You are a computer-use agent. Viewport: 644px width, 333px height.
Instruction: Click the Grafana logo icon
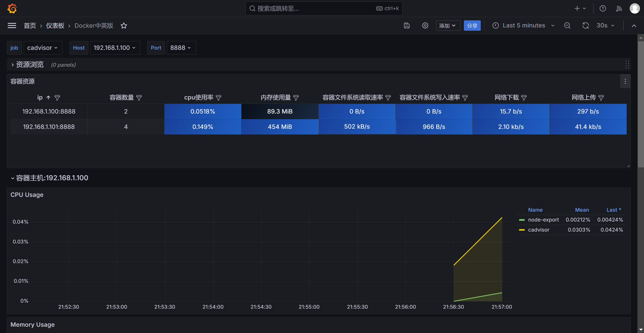[x=12, y=9]
